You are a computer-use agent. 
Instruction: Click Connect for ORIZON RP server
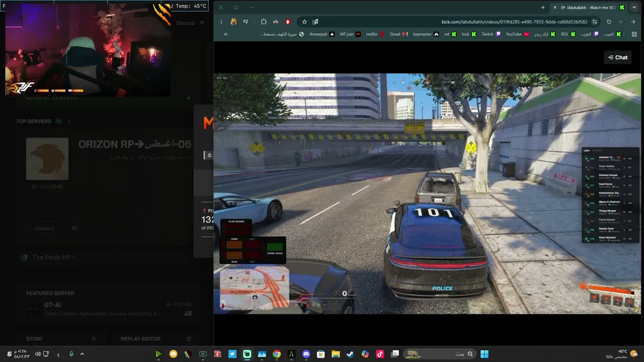(x=44, y=228)
